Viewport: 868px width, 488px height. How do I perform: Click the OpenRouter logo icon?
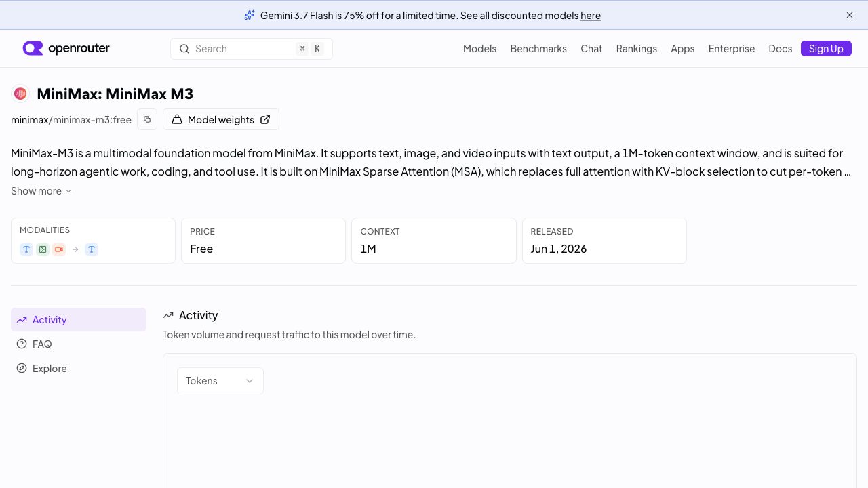(x=33, y=48)
